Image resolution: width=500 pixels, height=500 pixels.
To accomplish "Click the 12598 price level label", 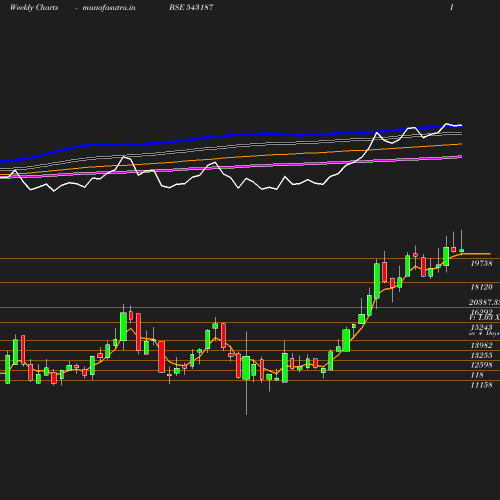I will pos(481,365).
